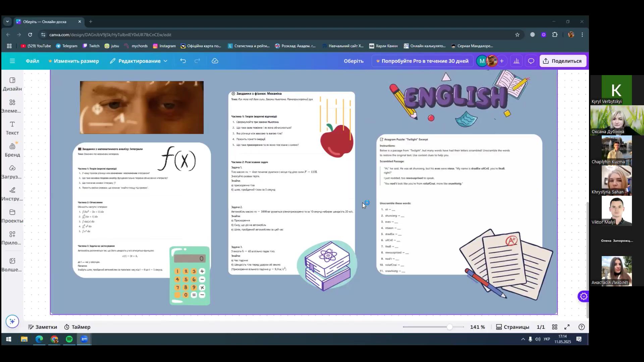
Task: Click the Undo arrow
Action: click(x=183, y=61)
